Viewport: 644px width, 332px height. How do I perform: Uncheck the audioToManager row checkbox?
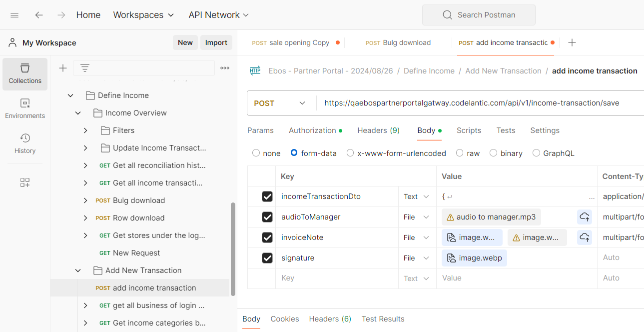[267, 217]
